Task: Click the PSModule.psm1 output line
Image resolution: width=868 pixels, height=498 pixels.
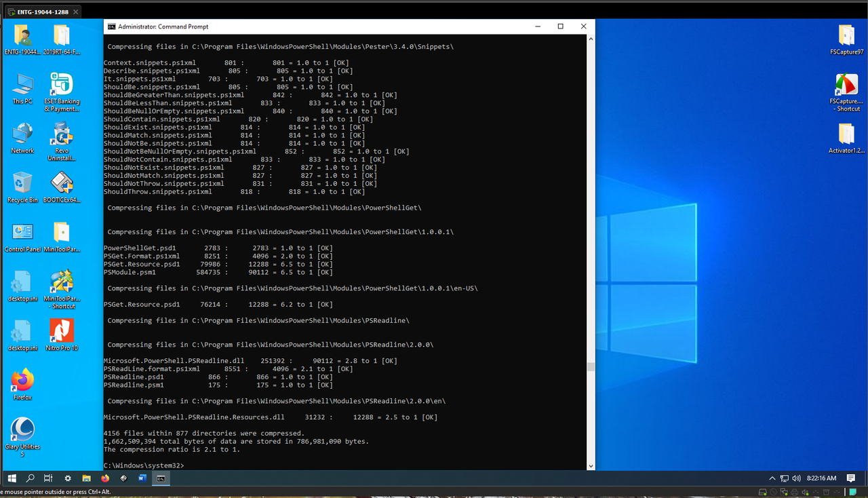Action: coord(218,272)
